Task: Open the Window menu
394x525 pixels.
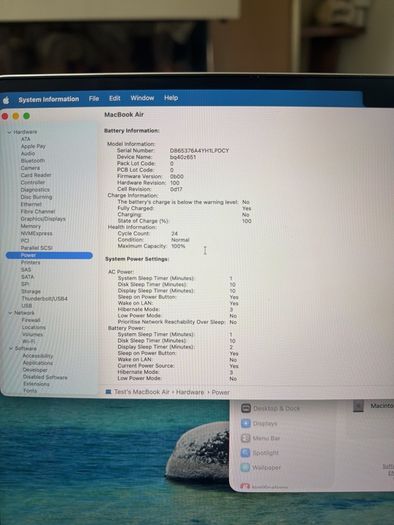Action: [x=142, y=98]
